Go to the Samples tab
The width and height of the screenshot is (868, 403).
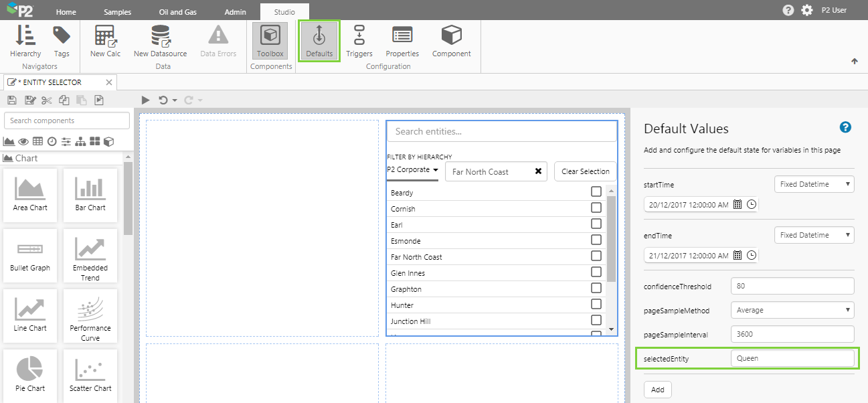click(x=118, y=12)
